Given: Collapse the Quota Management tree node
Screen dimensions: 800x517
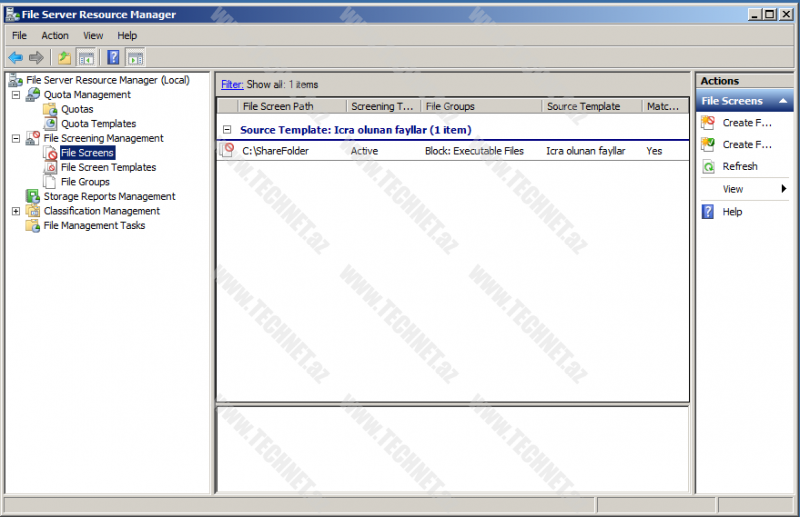Looking at the screenshot, I should point(16,95).
